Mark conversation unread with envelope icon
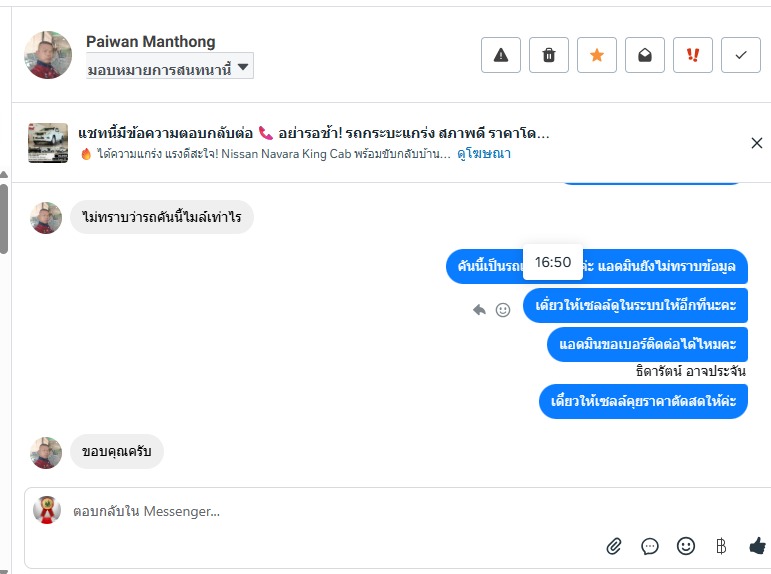 (x=645, y=55)
